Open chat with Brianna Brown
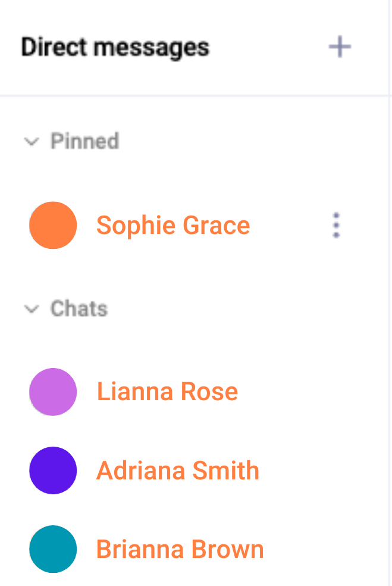 tap(180, 549)
